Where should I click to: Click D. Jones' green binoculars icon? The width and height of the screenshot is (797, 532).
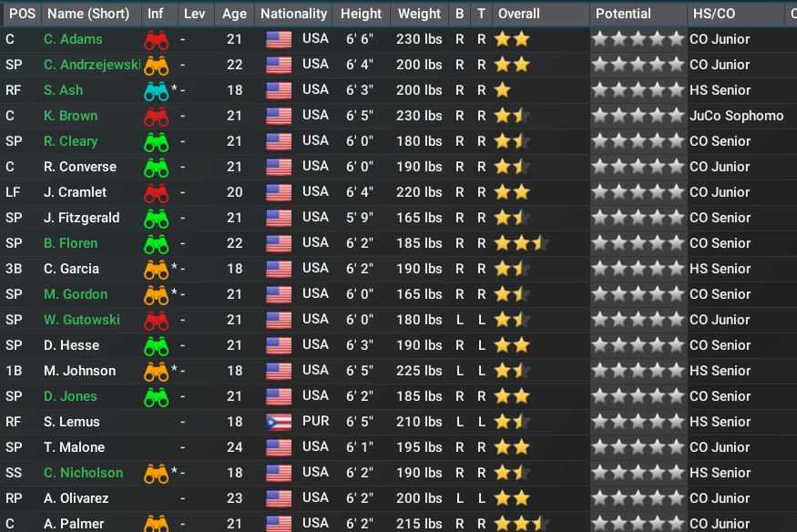[156, 397]
